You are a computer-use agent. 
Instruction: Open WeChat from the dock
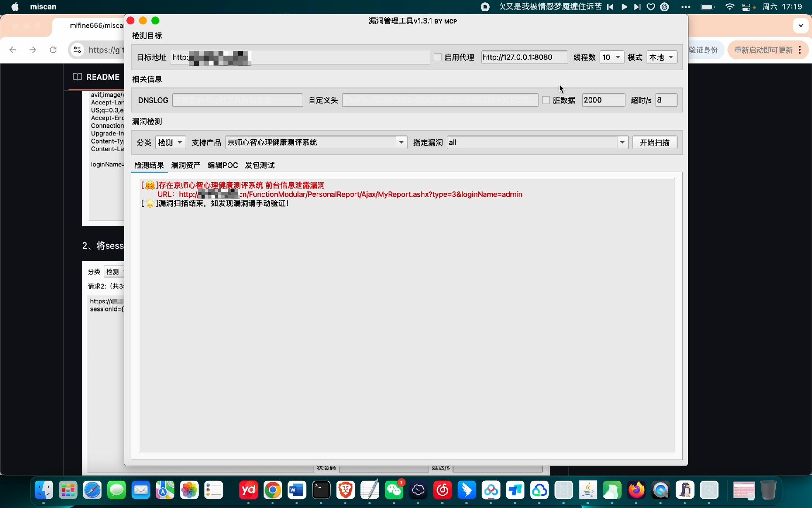pyautogui.click(x=394, y=490)
